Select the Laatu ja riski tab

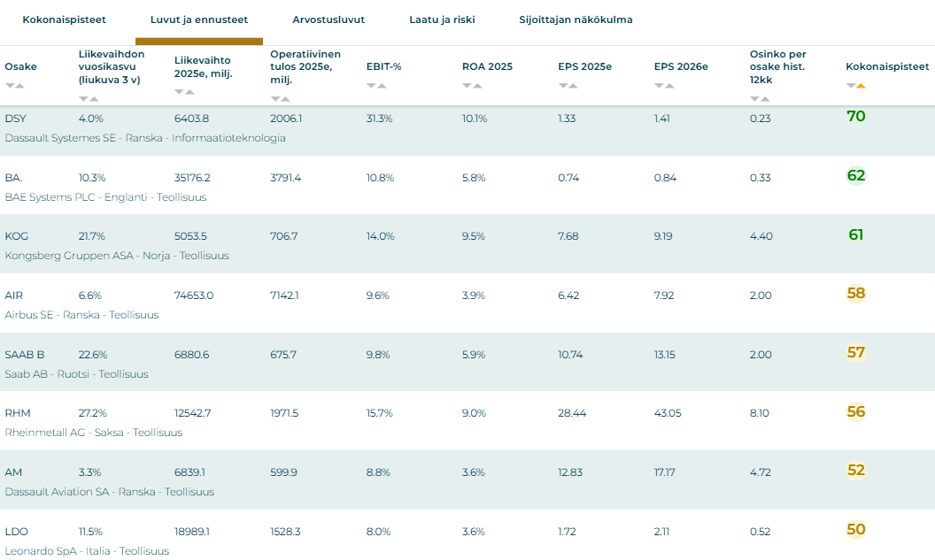coord(442,19)
